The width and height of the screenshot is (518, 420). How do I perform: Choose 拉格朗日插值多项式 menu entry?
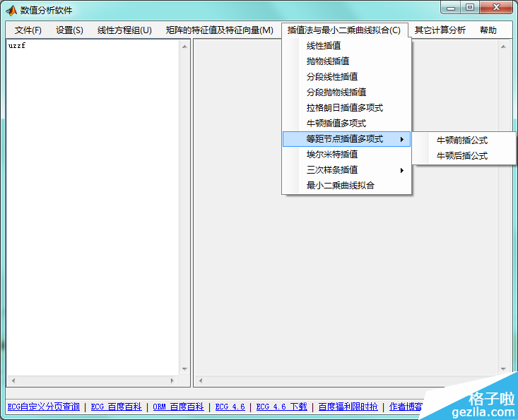click(344, 108)
